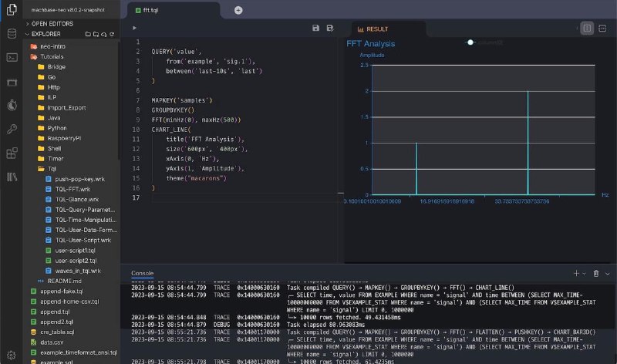Open the dropdown arrow beside console plus
This screenshot has width=617, height=364.
[585, 274]
